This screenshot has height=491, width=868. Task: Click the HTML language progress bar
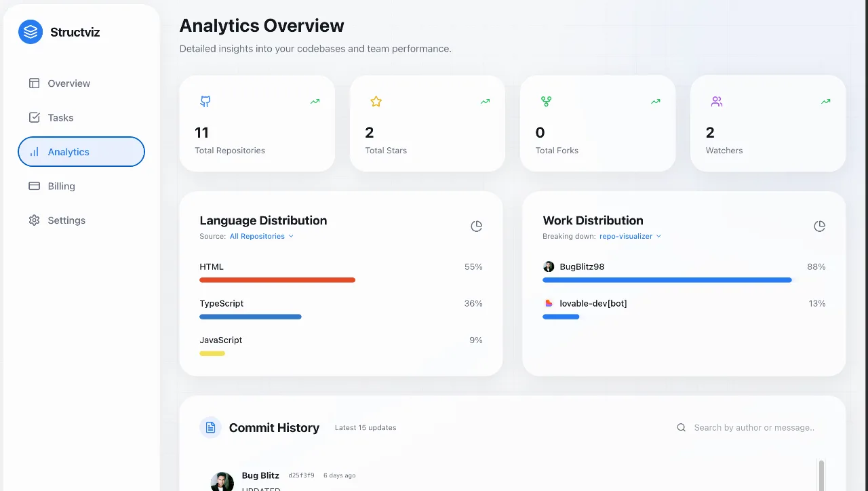(277, 280)
